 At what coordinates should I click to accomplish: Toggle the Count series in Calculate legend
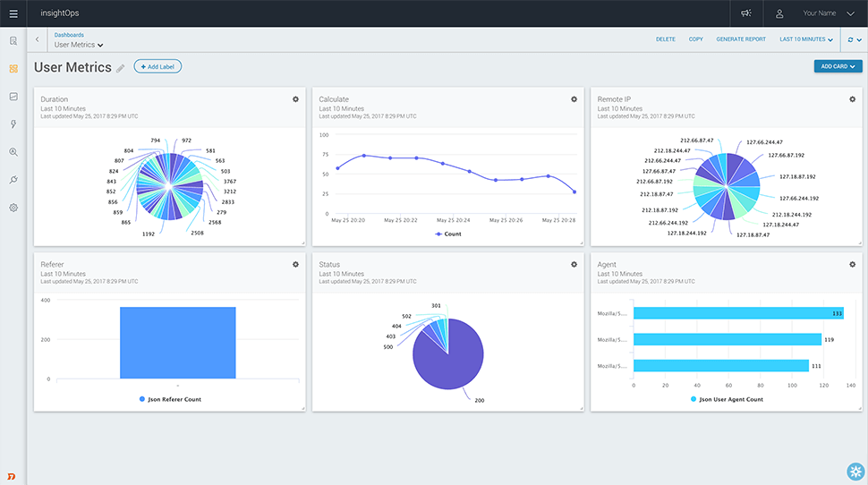447,234
